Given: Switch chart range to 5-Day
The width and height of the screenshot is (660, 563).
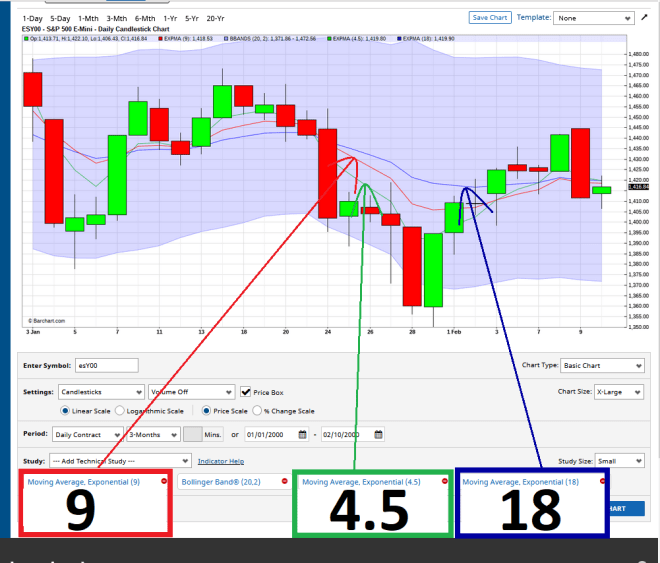Looking at the screenshot, I should click(x=60, y=19).
